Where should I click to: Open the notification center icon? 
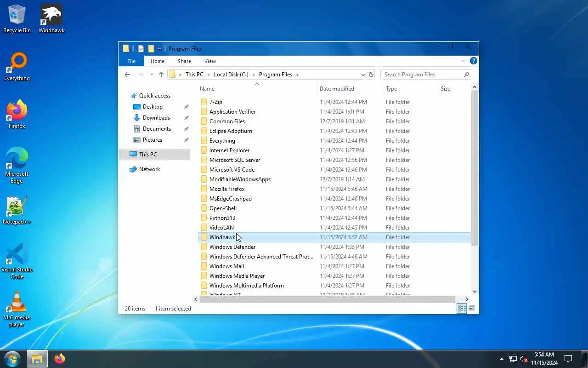coord(568,359)
